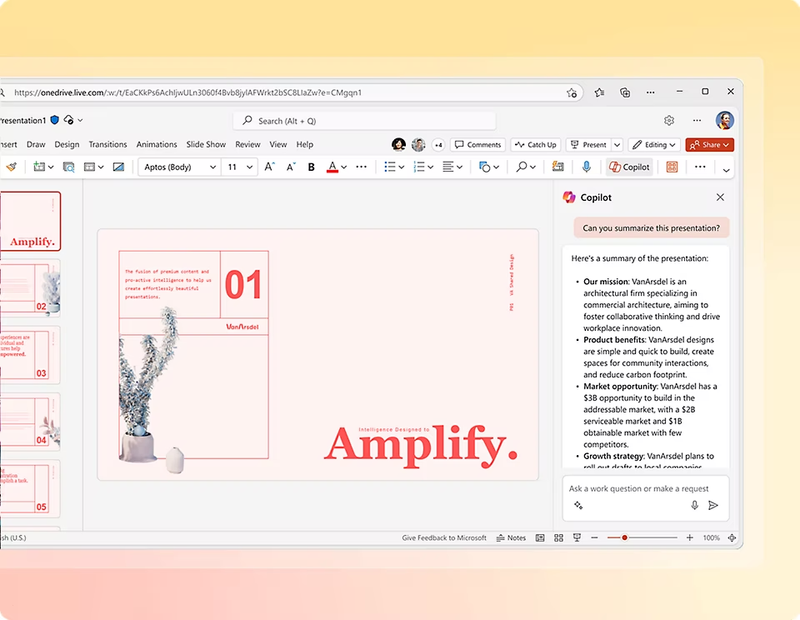This screenshot has width=800, height=620.
Task: Close the Copilot pane
Action: point(720,197)
